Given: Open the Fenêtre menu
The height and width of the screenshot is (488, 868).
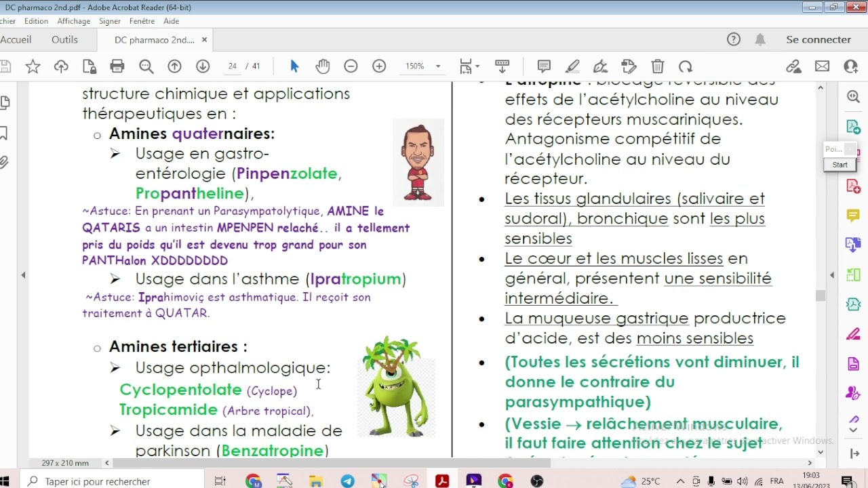Looking at the screenshot, I should [x=142, y=21].
